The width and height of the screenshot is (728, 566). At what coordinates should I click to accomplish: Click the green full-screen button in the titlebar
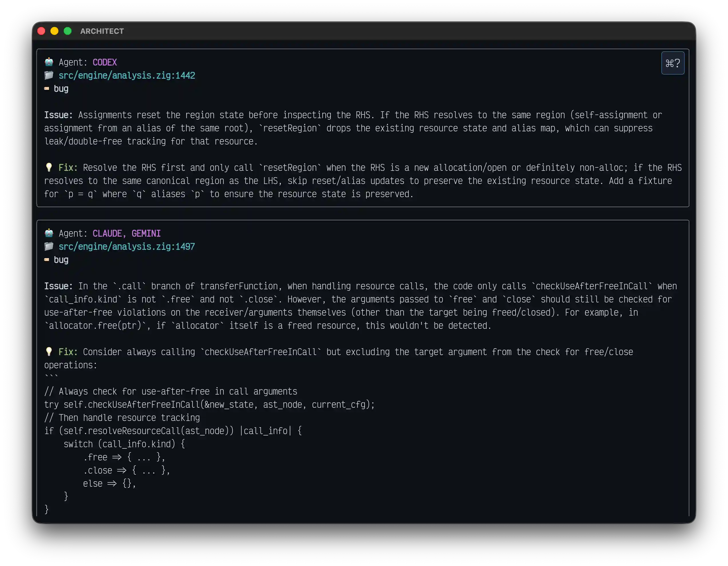coord(68,31)
